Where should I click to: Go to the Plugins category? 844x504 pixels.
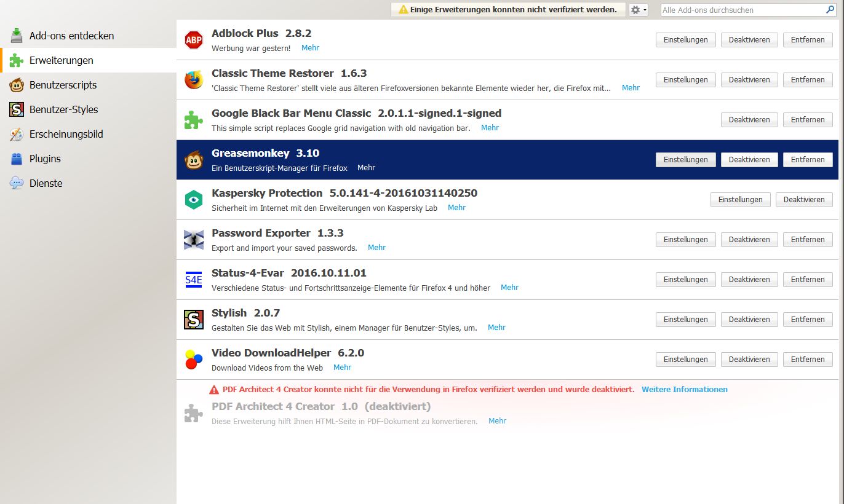pos(88,159)
